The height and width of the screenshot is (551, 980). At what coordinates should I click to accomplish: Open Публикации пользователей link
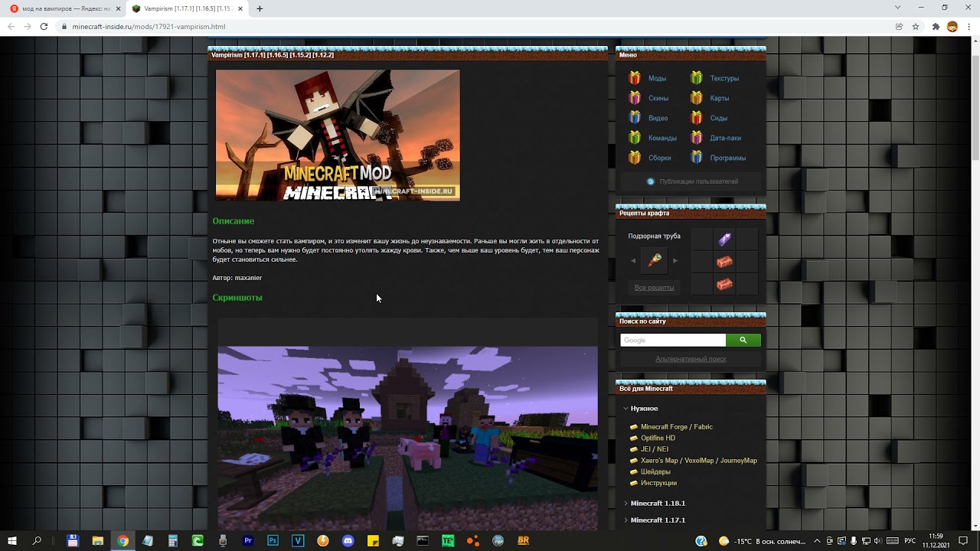[x=698, y=181]
